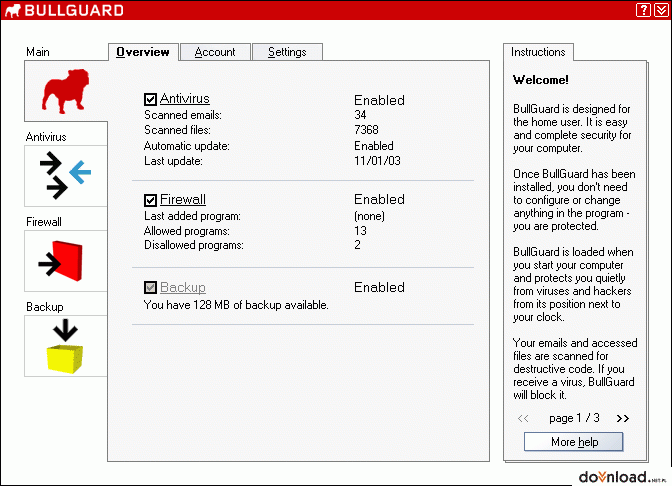Toggle the Antivirus checkbox
This screenshot has height=486, width=672.
click(150, 99)
